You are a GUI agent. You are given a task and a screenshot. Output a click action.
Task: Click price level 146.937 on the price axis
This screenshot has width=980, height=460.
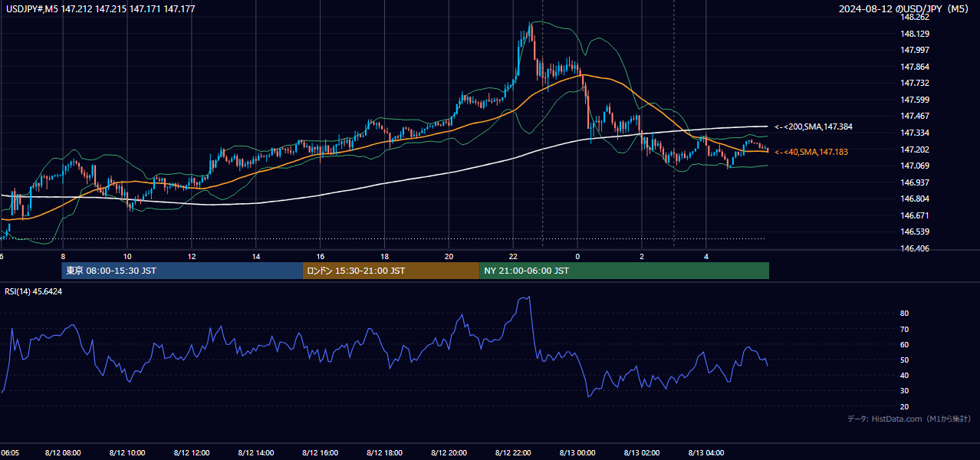tap(915, 182)
